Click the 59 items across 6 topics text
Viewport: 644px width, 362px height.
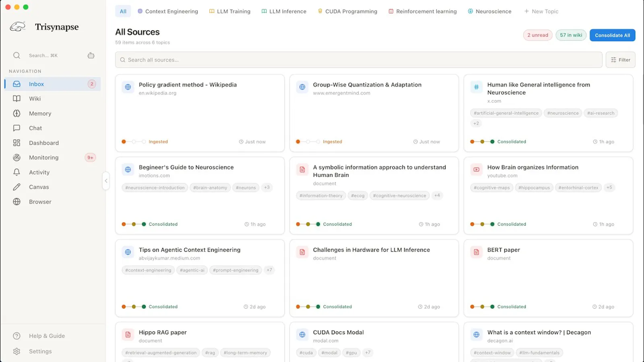pyautogui.click(x=142, y=43)
